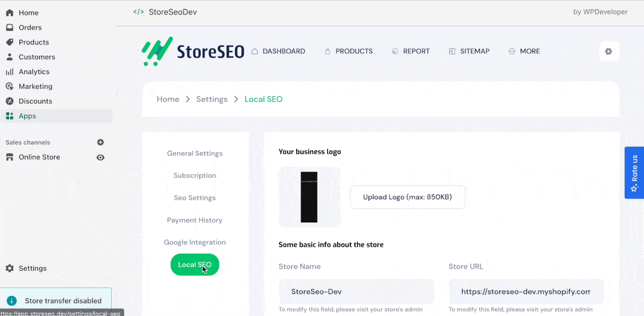Click Some basic info about the store heading
Screen dimensions: 644x316
[x=331, y=245]
